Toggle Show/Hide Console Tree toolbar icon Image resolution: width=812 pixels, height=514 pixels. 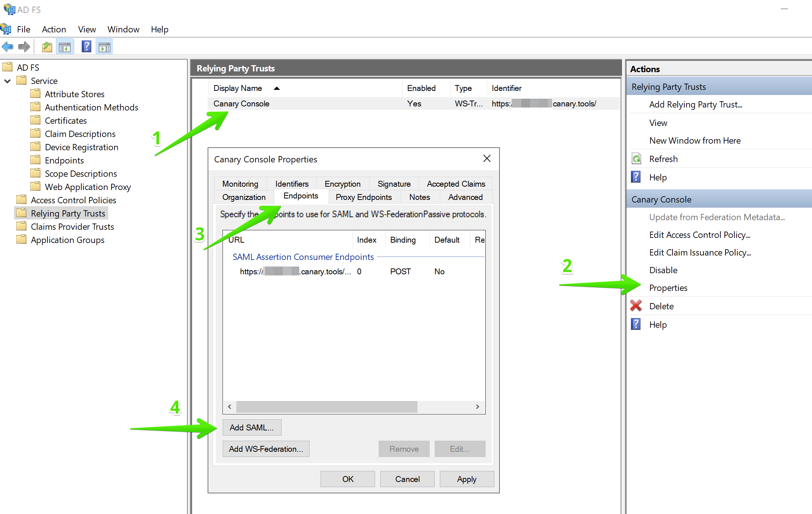pos(65,47)
